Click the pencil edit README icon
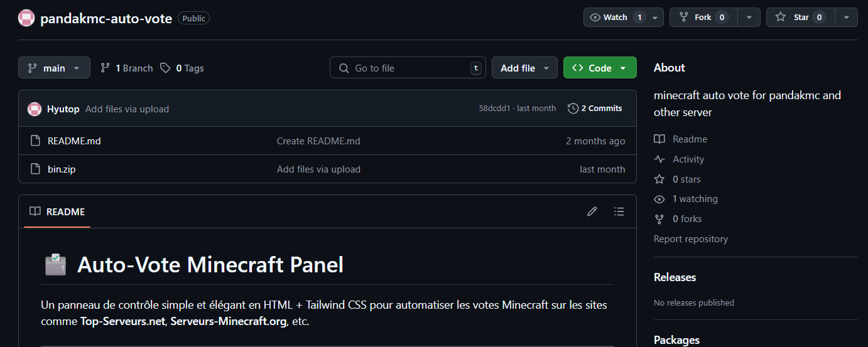868x347 pixels. (592, 211)
